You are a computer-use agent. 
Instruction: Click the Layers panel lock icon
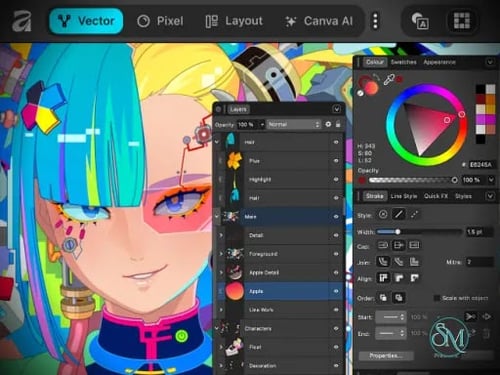(338, 124)
